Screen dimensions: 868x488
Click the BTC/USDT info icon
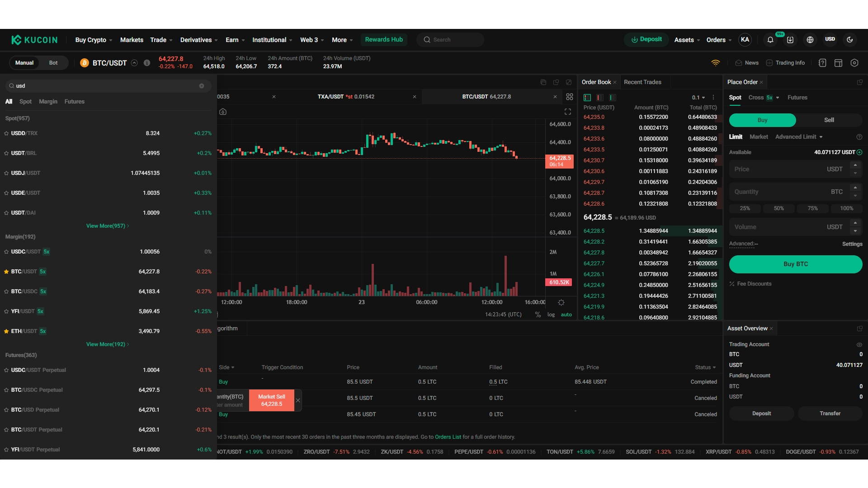[x=147, y=63]
